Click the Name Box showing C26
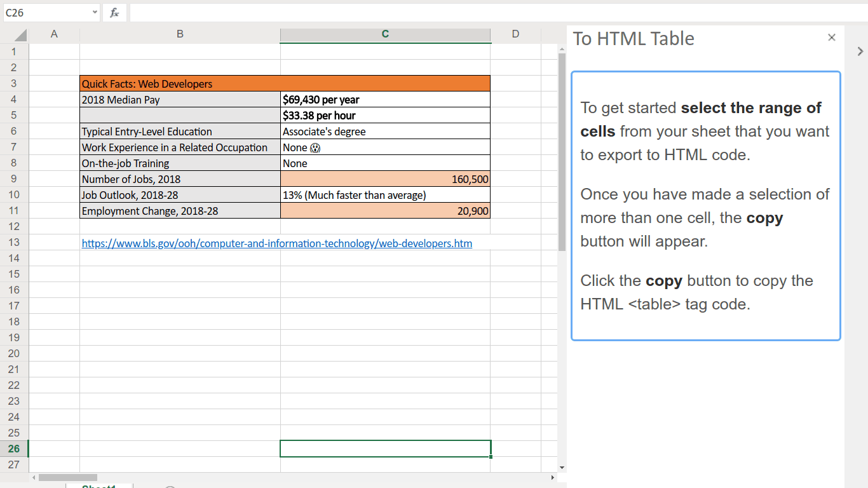This screenshot has height=488, width=868. [44, 13]
